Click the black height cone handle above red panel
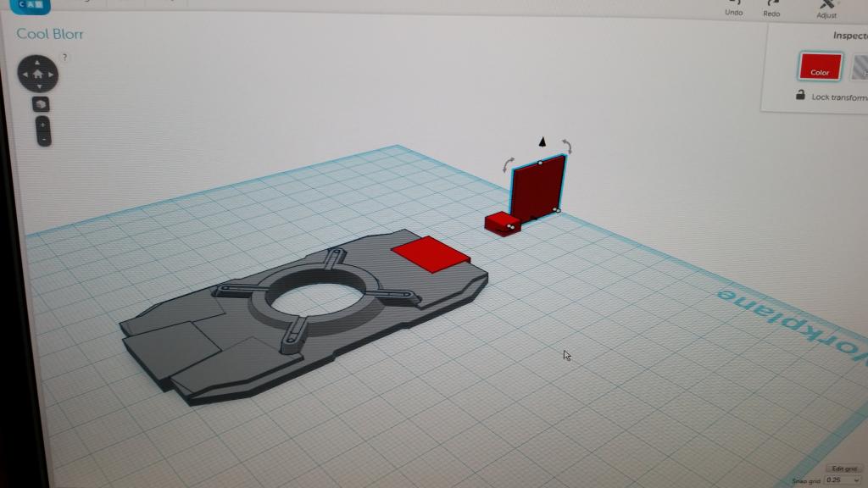 [x=542, y=142]
